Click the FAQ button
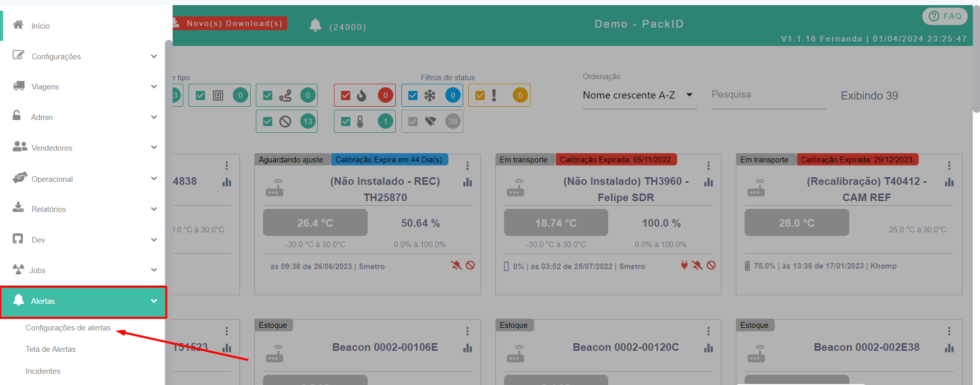 [x=945, y=16]
